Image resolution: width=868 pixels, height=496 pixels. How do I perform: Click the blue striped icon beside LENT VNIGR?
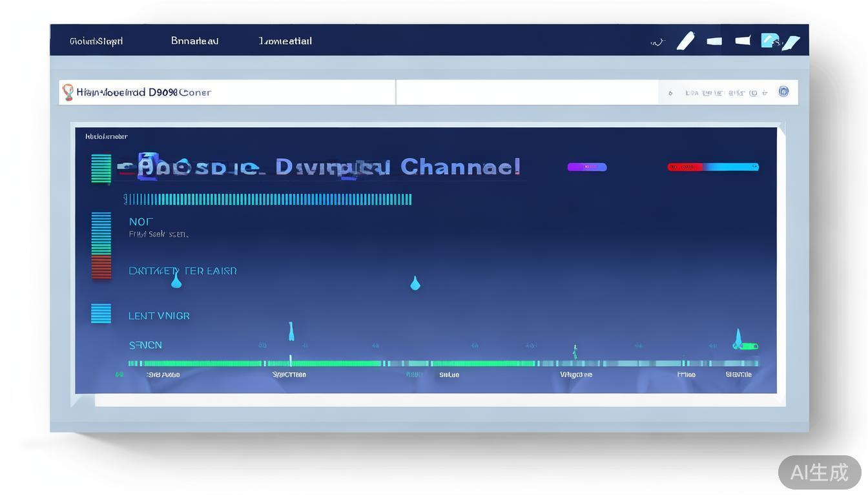tap(101, 313)
